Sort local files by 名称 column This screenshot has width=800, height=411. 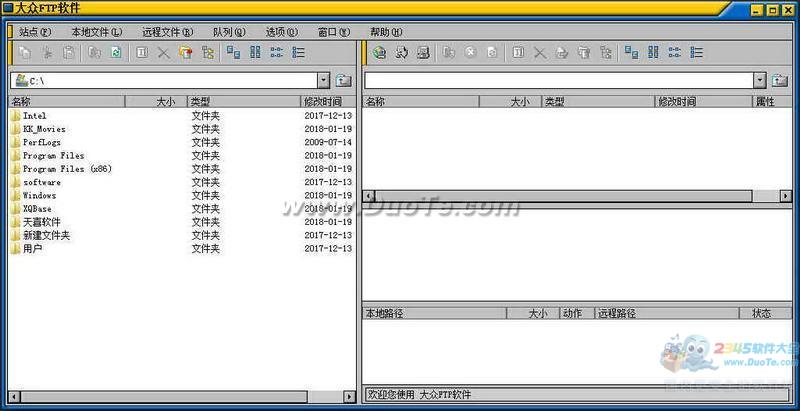[67, 101]
